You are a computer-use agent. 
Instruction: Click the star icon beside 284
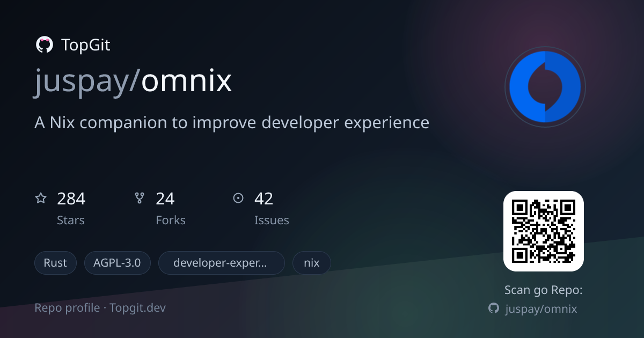[41, 199]
